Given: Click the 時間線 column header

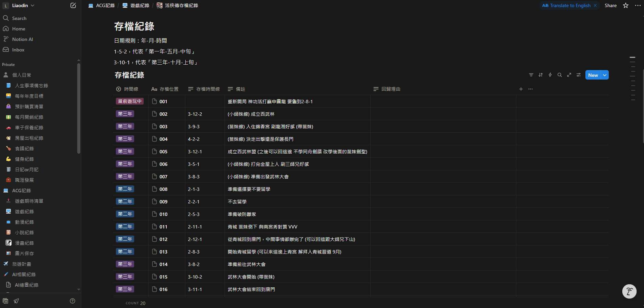Looking at the screenshot, I should click(131, 89).
